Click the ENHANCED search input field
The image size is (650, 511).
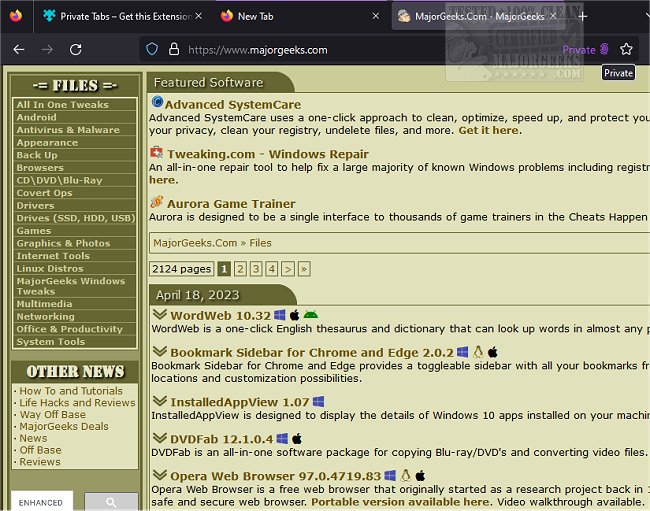tap(42, 502)
